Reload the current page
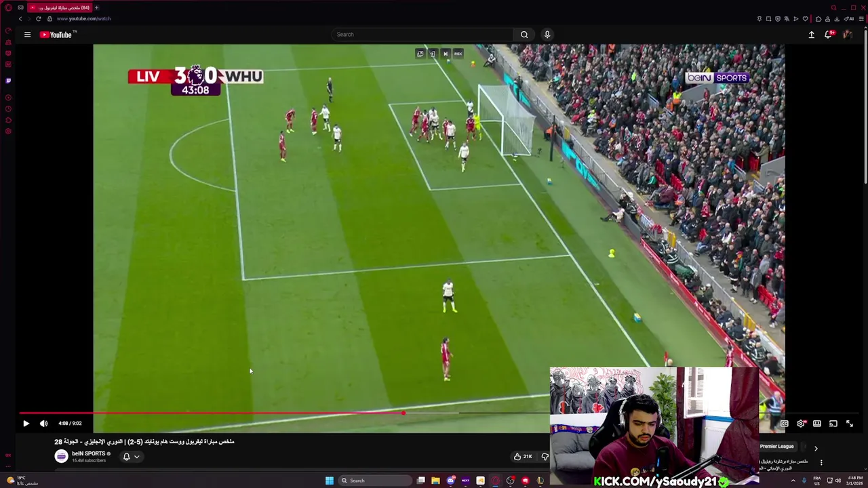The image size is (868, 488). point(39,19)
